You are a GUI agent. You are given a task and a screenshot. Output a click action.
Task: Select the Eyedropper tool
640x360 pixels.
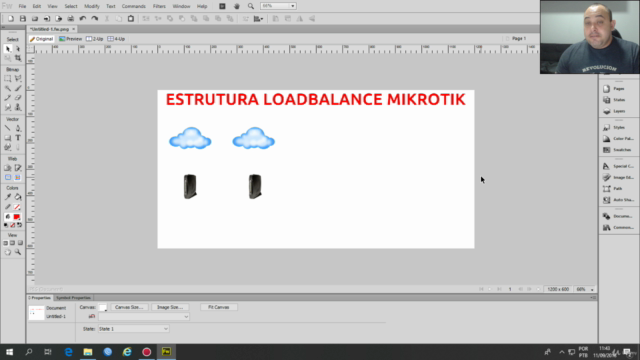[x=8, y=197]
